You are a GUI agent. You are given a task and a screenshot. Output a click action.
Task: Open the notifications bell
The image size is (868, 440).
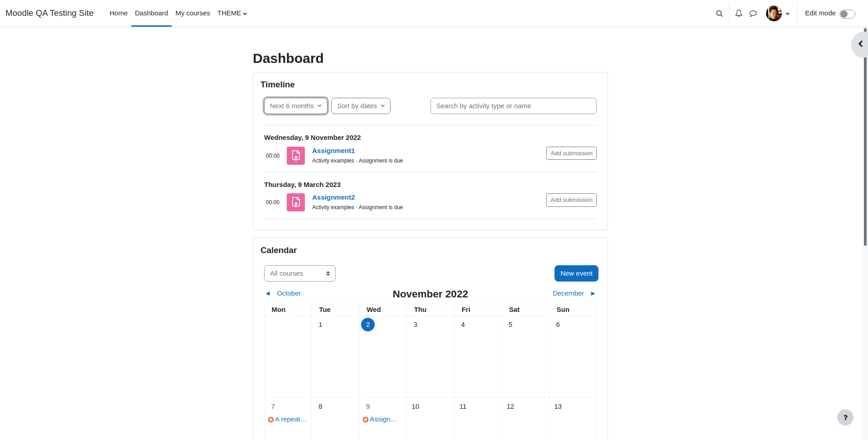point(738,14)
